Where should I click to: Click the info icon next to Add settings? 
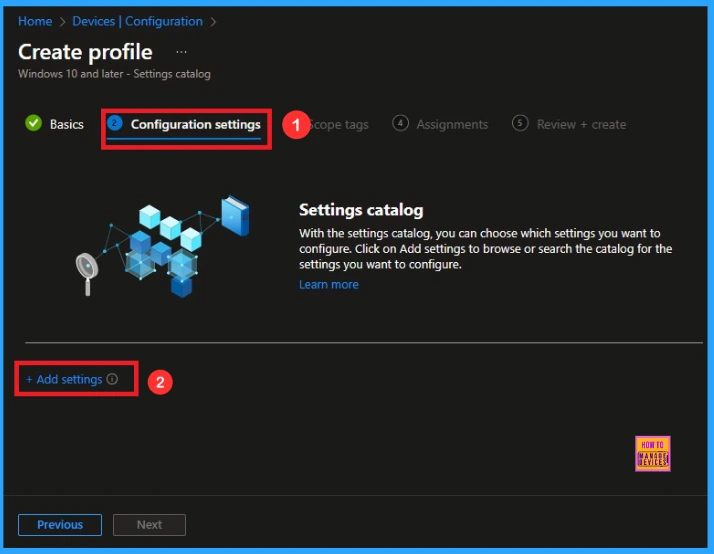tap(112, 380)
